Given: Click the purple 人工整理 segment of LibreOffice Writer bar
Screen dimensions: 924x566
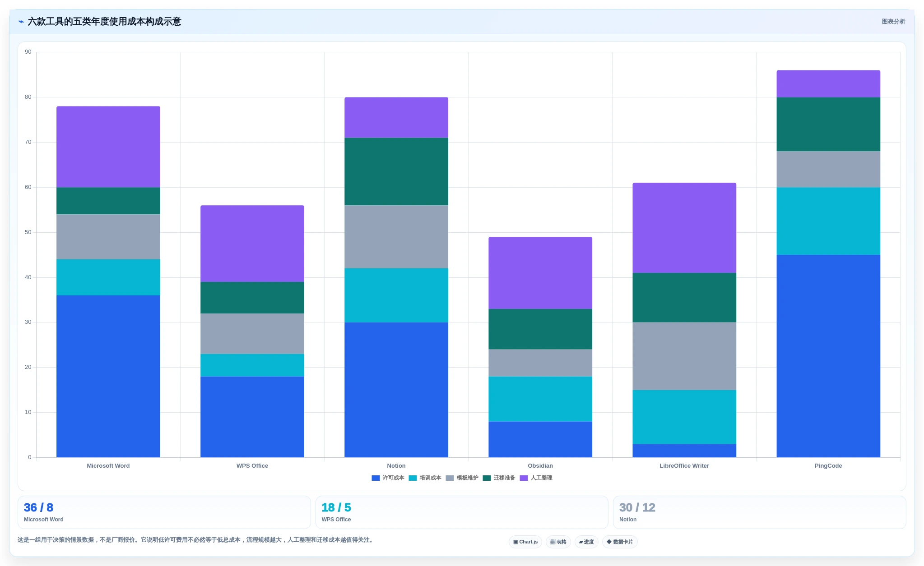Looking at the screenshot, I should click(684, 228).
